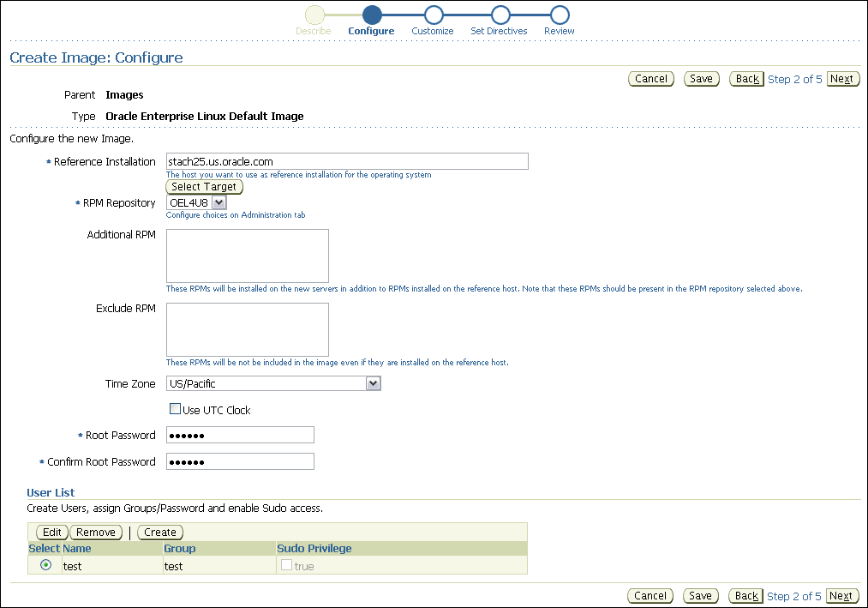Enable the Use UTC Clock checkbox
The width and height of the screenshot is (868, 608).
coord(175,409)
